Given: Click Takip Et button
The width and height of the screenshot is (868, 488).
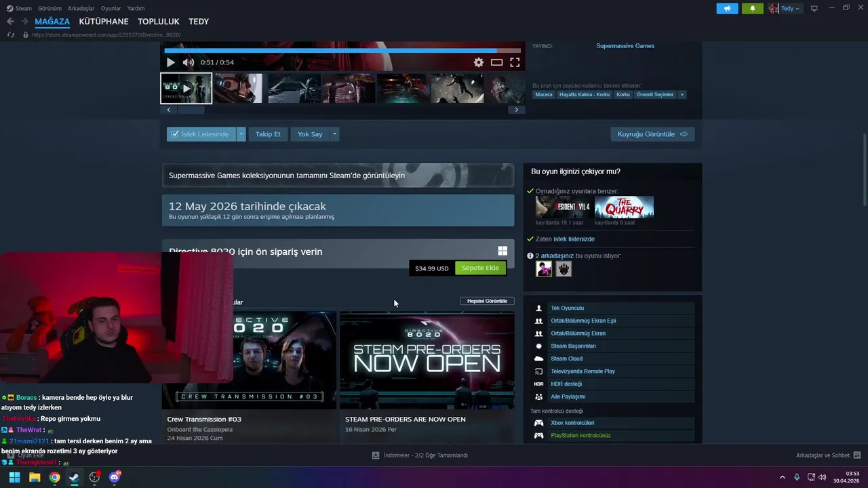Looking at the screenshot, I should point(268,134).
